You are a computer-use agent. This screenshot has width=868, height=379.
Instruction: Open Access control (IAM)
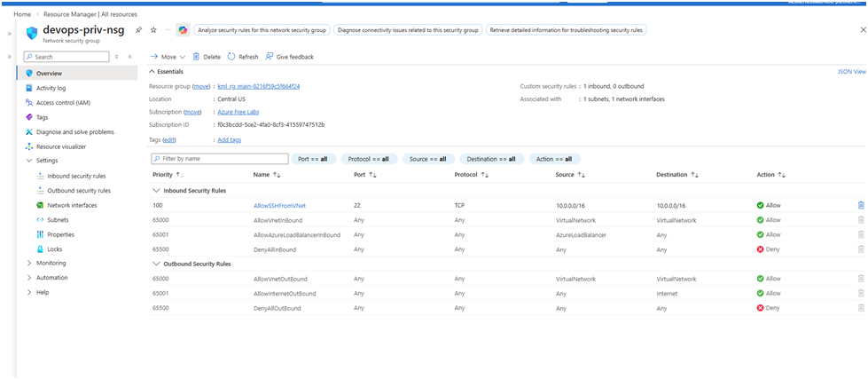[x=63, y=102]
